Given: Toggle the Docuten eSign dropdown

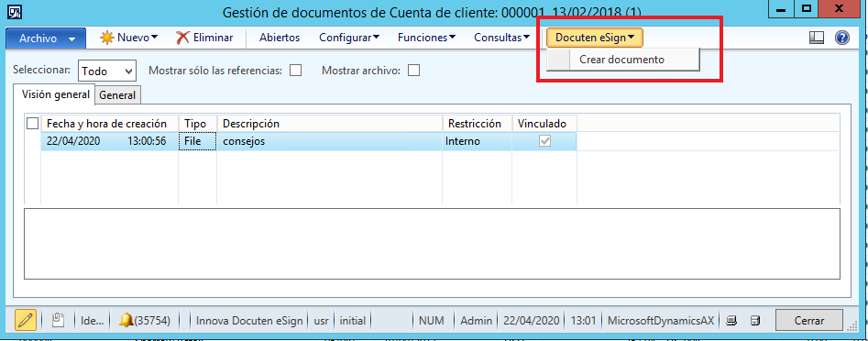Looking at the screenshot, I should pos(595,38).
